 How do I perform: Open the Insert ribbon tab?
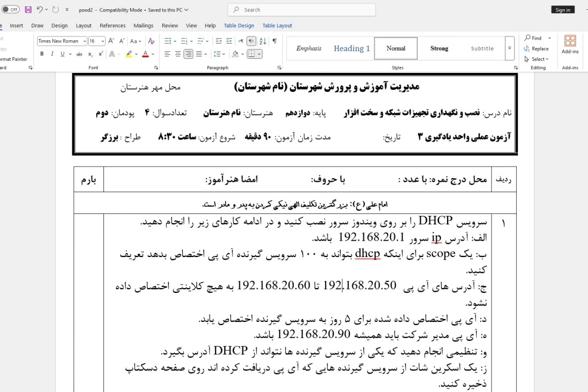(x=16, y=26)
